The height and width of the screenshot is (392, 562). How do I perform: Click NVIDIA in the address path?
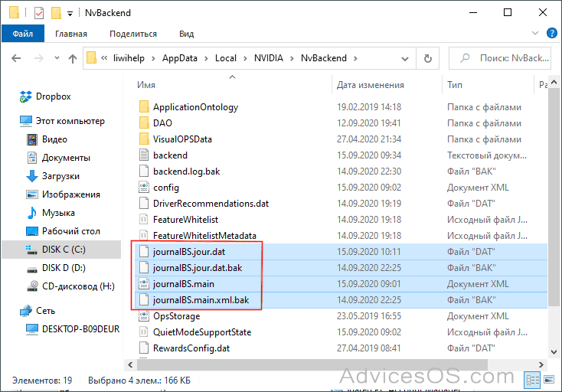click(269, 58)
